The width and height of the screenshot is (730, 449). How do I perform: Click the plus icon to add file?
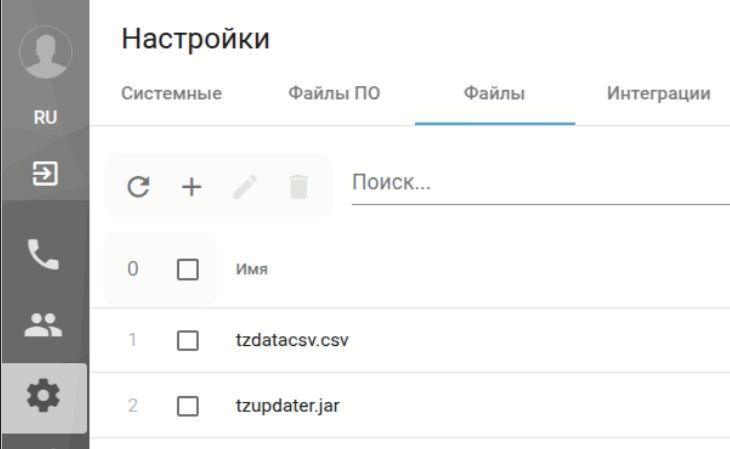tap(191, 186)
